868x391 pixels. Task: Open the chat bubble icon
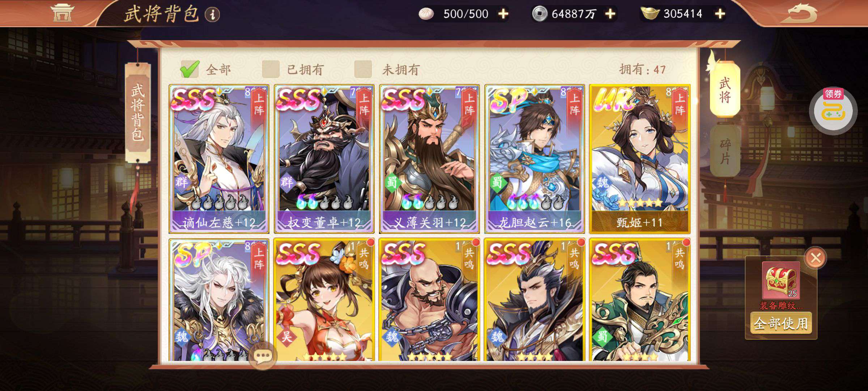(x=263, y=356)
